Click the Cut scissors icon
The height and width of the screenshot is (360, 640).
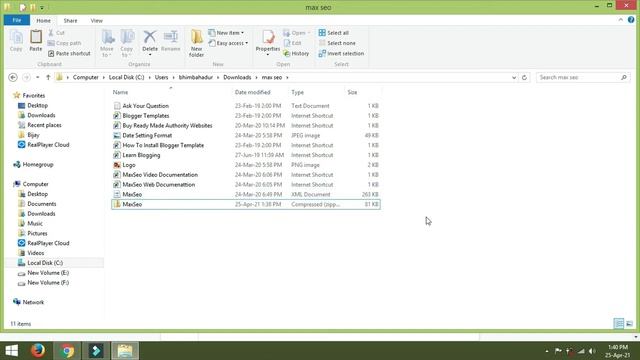51,33
